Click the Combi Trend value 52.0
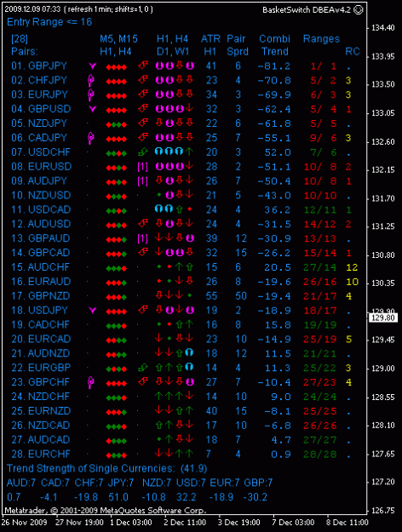 pyautogui.click(x=278, y=152)
